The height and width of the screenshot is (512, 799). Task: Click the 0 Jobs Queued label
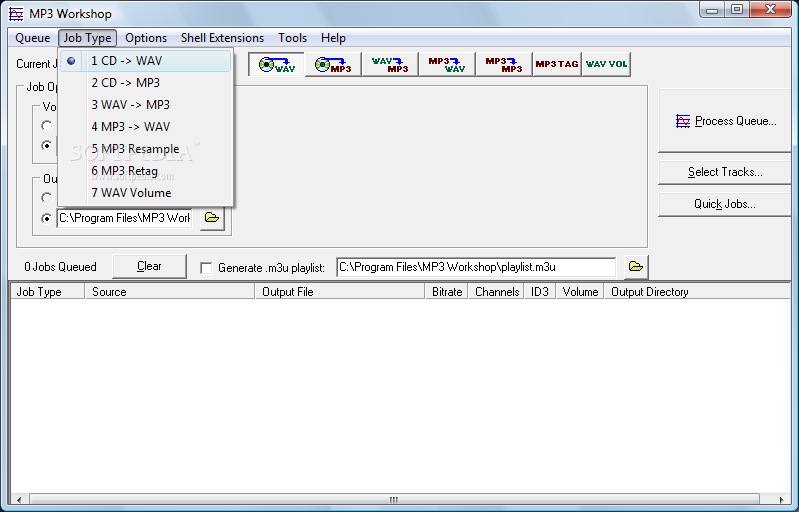coord(60,267)
